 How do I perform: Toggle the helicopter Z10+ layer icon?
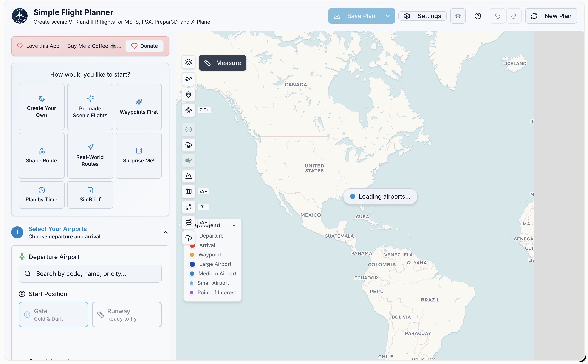188,110
